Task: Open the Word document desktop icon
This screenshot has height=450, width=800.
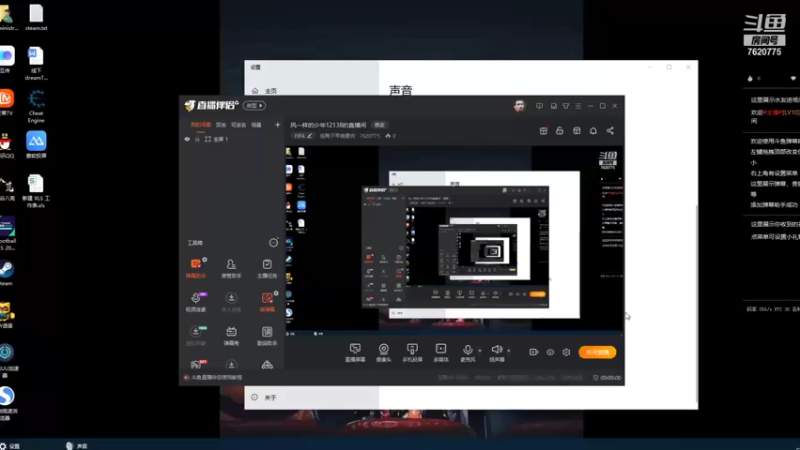Action: click(x=36, y=64)
